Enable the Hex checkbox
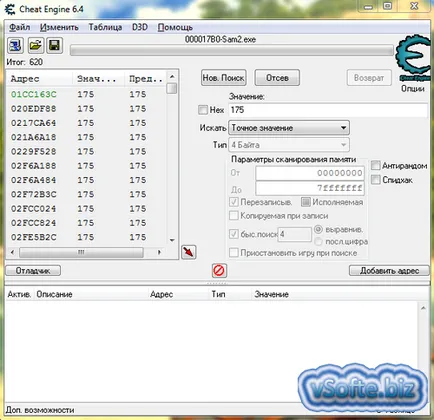Viewport: 434px width, 420px height. [203, 110]
